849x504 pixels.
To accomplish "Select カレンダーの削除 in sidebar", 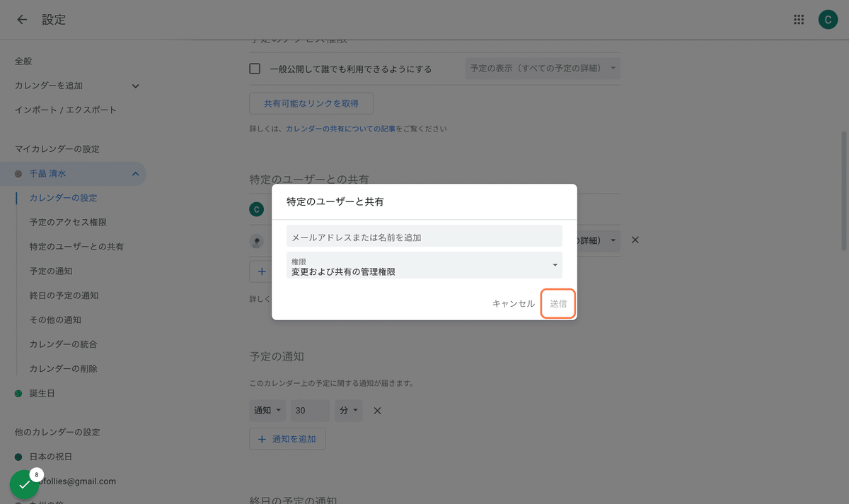I will click(64, 369).
